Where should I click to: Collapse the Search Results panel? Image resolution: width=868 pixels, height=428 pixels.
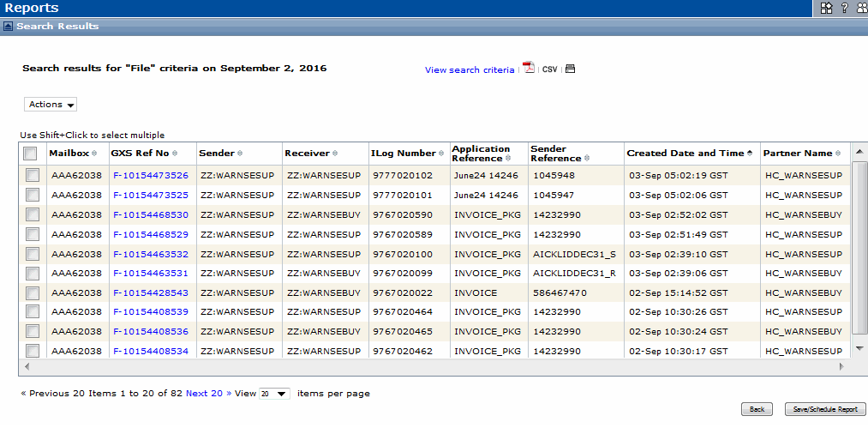[x=8, y=27]
